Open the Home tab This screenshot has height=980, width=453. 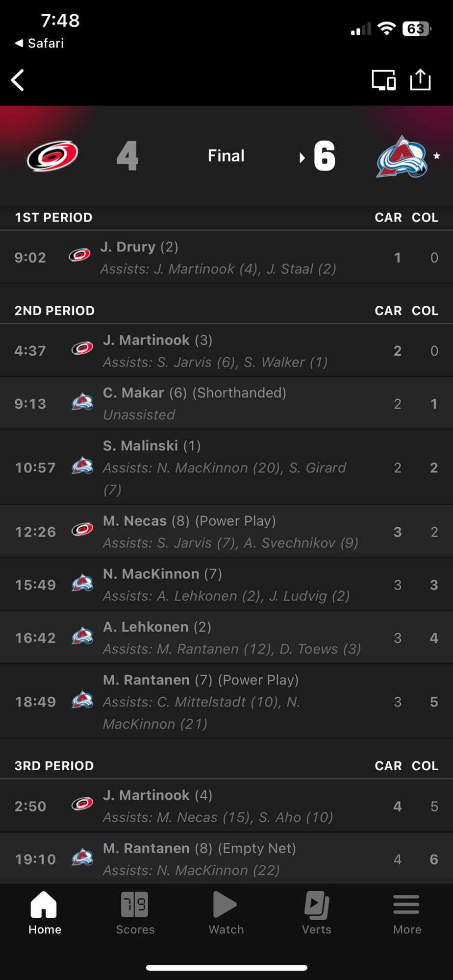coord(45,913)
